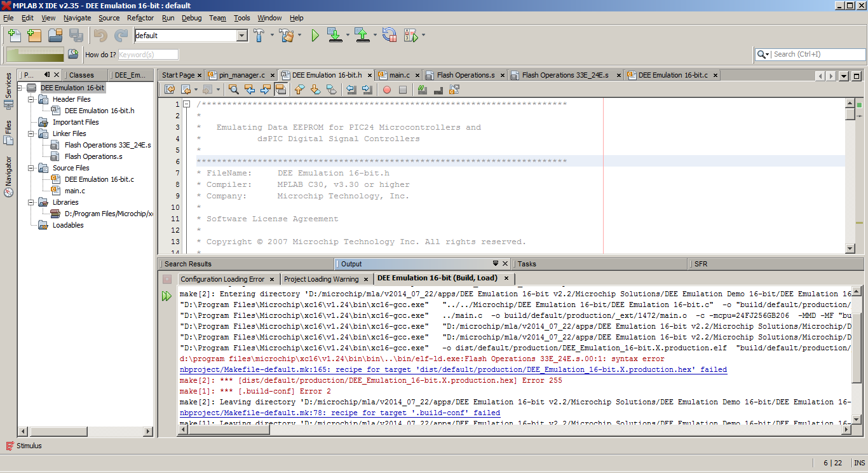Click the Redo arrow in the toolbar
This screenshot has height=473, width=868.
coord(121,36)
